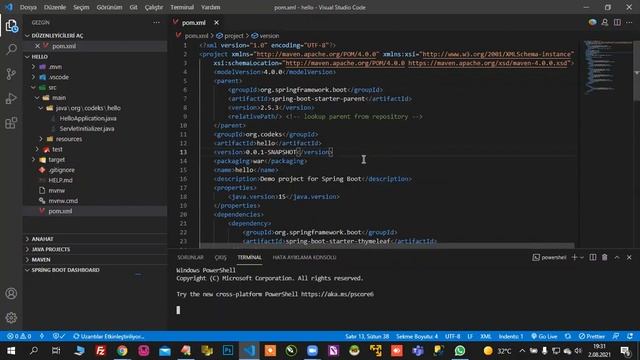Viewport: 640px width, 360px height.
Task: Open the Extensions view
Action: 11,123
